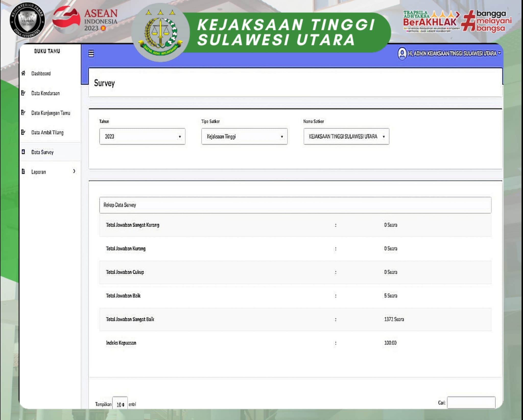The width and height of the screenshot is (523, 420).
Task: Click the Laporan document icon
Action: click(23, 172)
